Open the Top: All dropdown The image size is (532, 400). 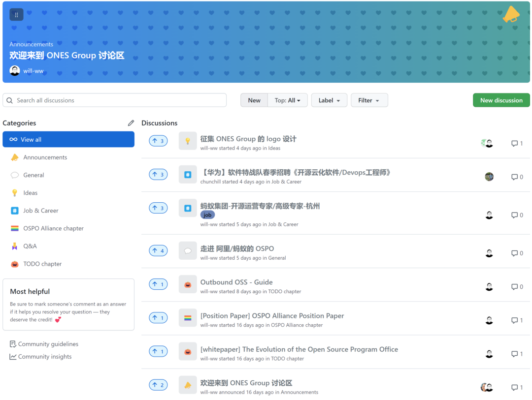tap(287, 100)
